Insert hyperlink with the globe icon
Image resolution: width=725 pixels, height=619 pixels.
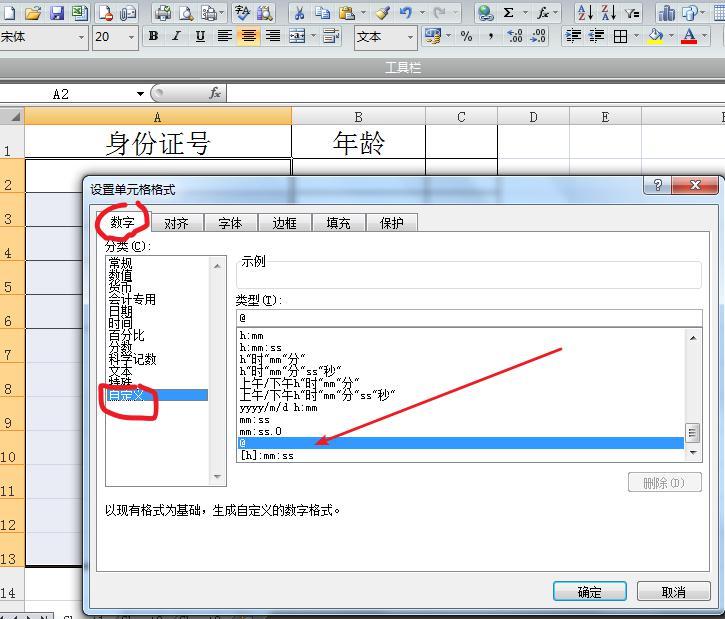click(485, 12)
